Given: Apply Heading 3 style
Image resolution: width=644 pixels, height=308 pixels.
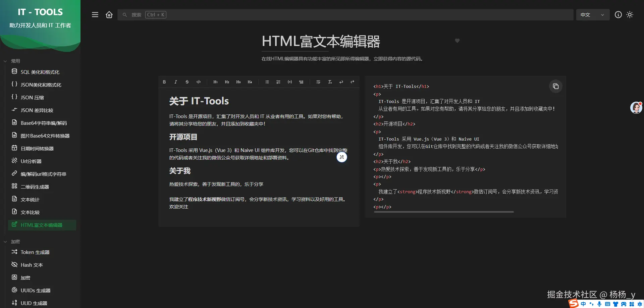Looking at the screenshot, I should click(238, 82).
